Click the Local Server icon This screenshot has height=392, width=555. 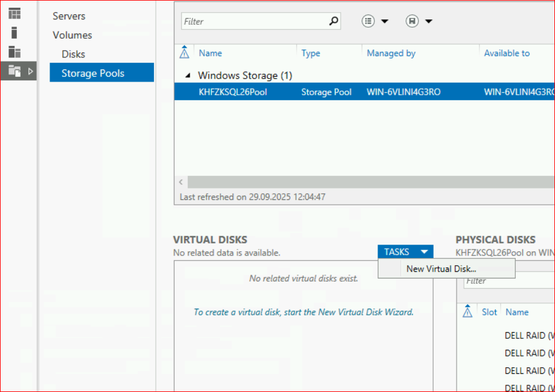pyautogui.click(x=14, y=33)
